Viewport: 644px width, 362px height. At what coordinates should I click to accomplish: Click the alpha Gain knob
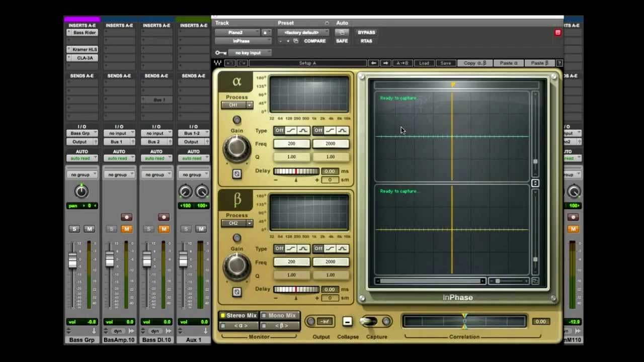pos(236,148)
